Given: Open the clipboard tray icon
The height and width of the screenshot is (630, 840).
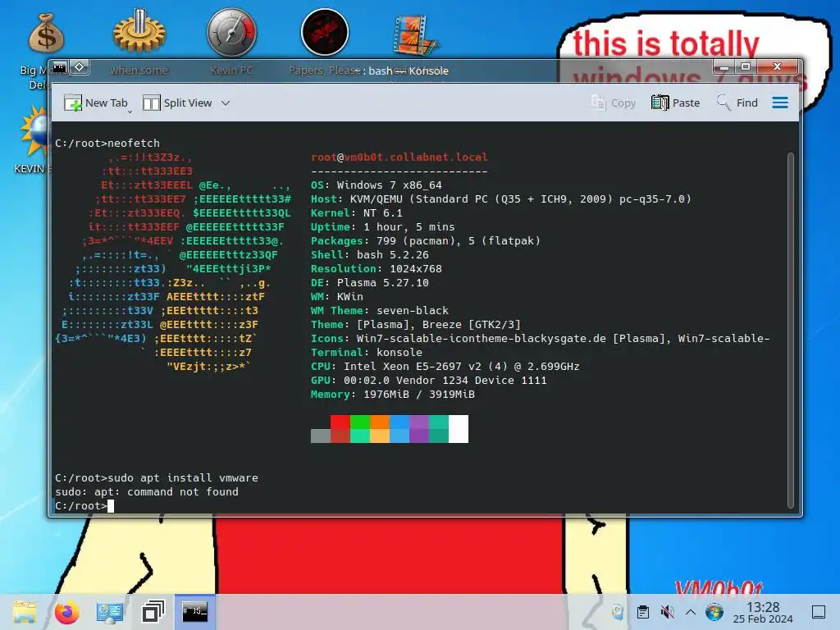Looking at the screenshot, I should [643, 612].
